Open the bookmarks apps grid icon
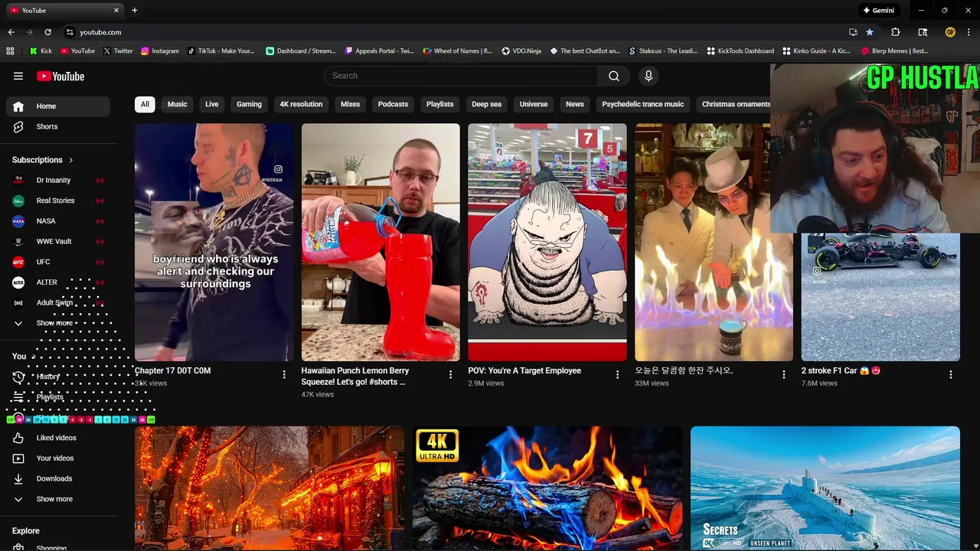Viewport: 980px width, 551px height. click(x=10, y=51)
